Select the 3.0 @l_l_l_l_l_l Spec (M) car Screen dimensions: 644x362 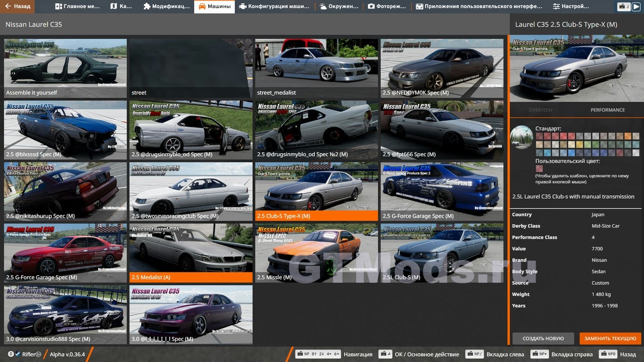tap(191, 315)
